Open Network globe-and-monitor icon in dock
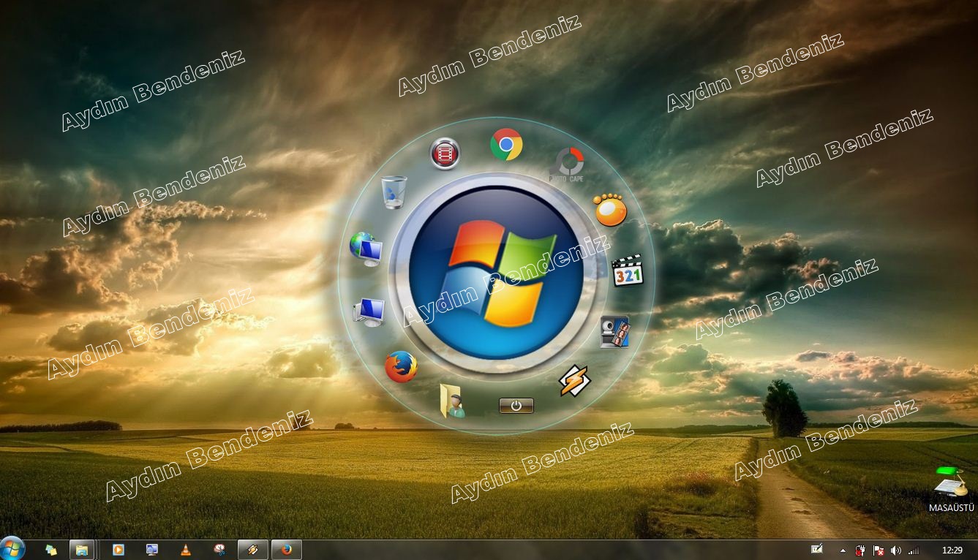978x560 pixels. [x=366, y=249]
